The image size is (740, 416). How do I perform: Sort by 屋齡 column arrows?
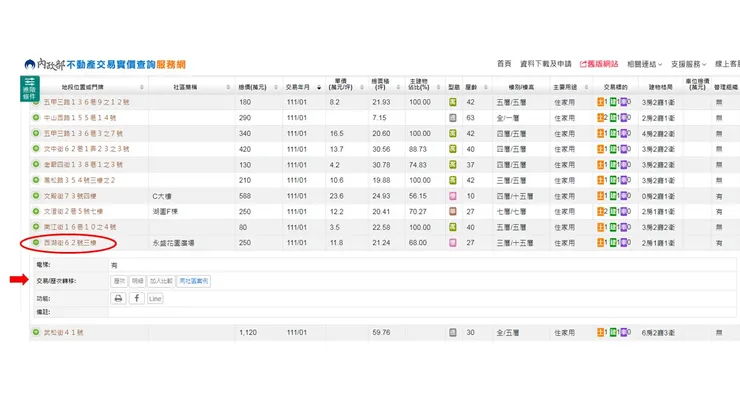click(486, 87)
